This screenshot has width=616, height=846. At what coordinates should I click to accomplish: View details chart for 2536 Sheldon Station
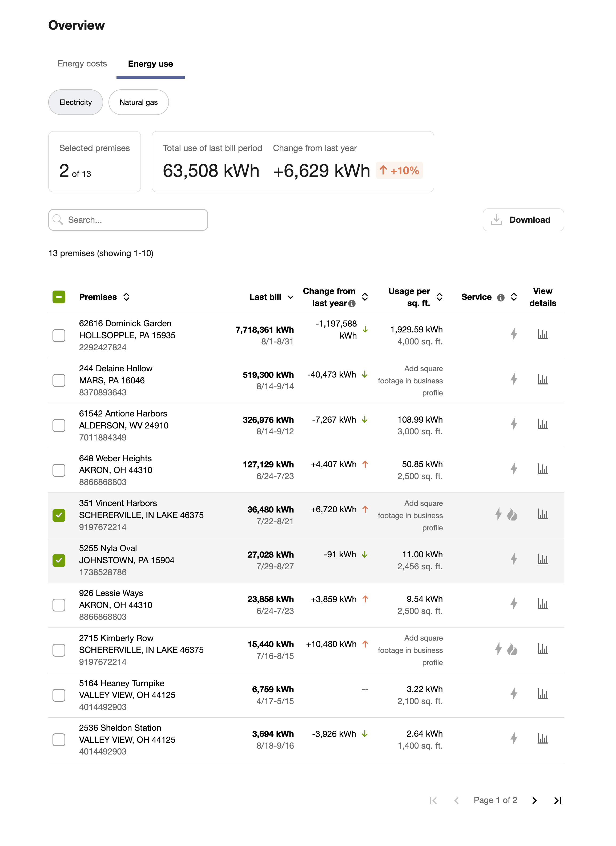(x=542, y=738)
